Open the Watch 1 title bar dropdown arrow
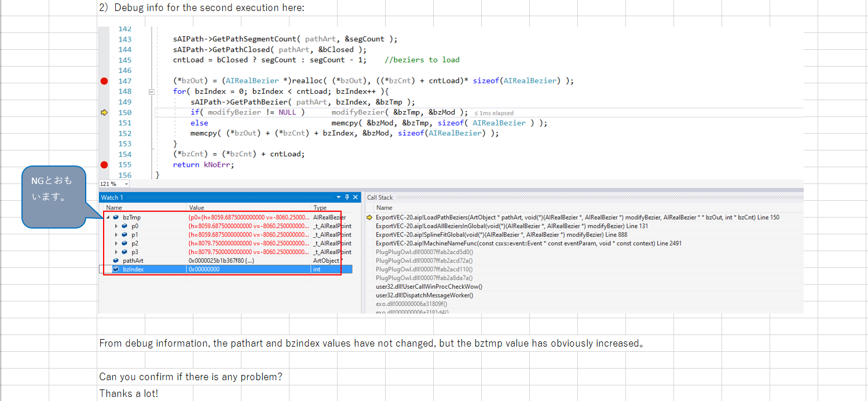Screen dimensions: 868x401 point(338,197)
